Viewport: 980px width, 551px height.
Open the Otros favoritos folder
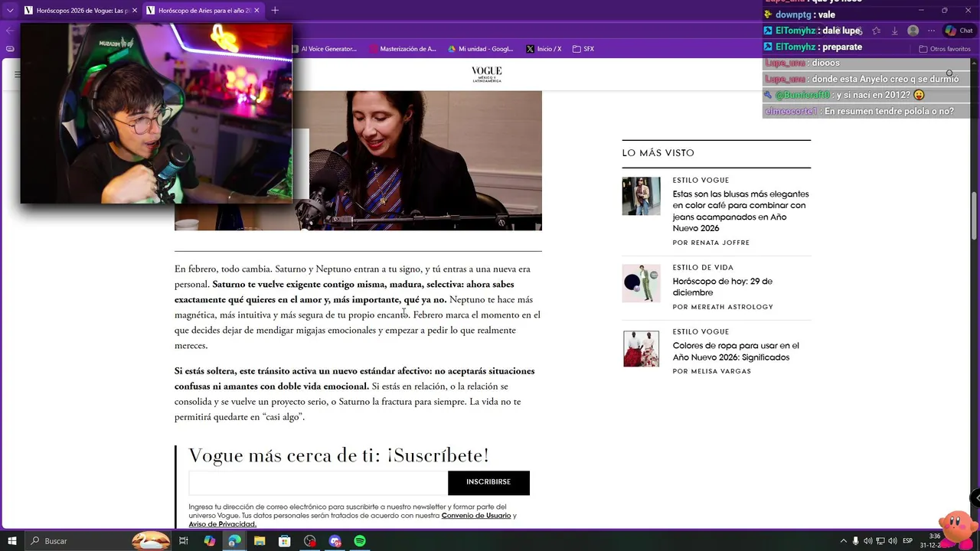944,49
